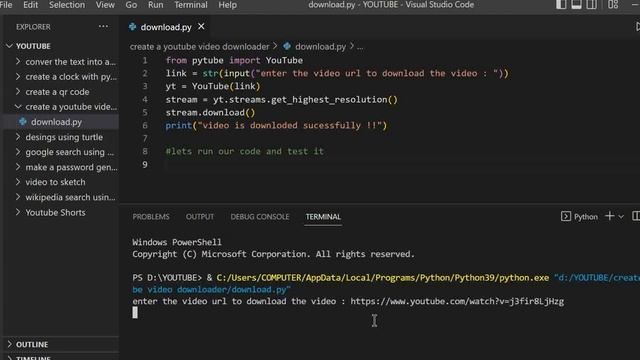Open Explorer more actions ellipsis
Viewport: 640px width, 360px height.
[x=103, y=27]
